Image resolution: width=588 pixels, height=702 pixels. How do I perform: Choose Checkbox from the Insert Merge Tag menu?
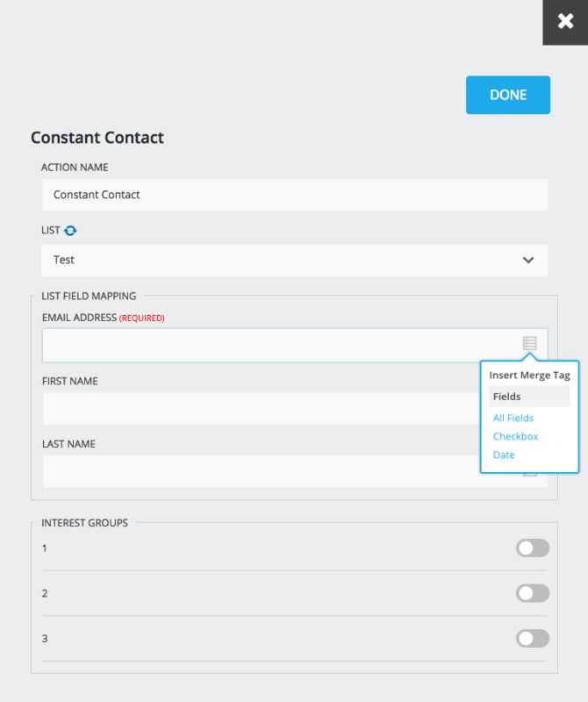[515, 436]
